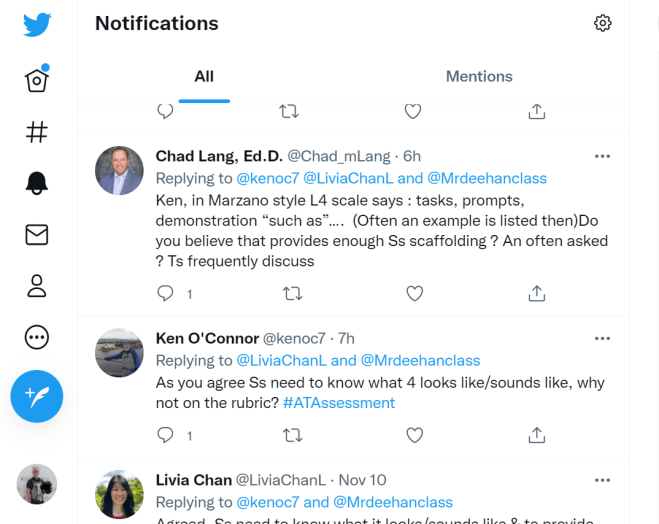Retweet Ken O'Connor's tweet
The width and height of the screenshot is (659, 524).
(x=292, y=435)
